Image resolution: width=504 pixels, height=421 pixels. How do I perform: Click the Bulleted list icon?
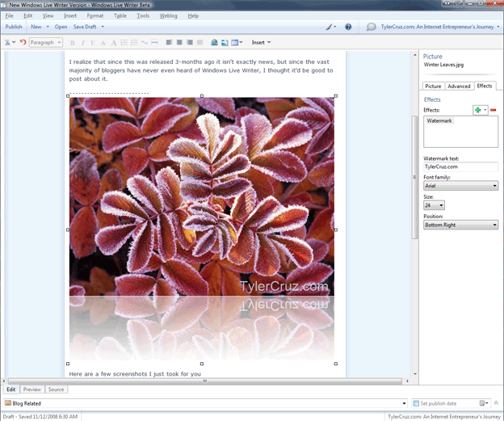click(x=134, y=43)
